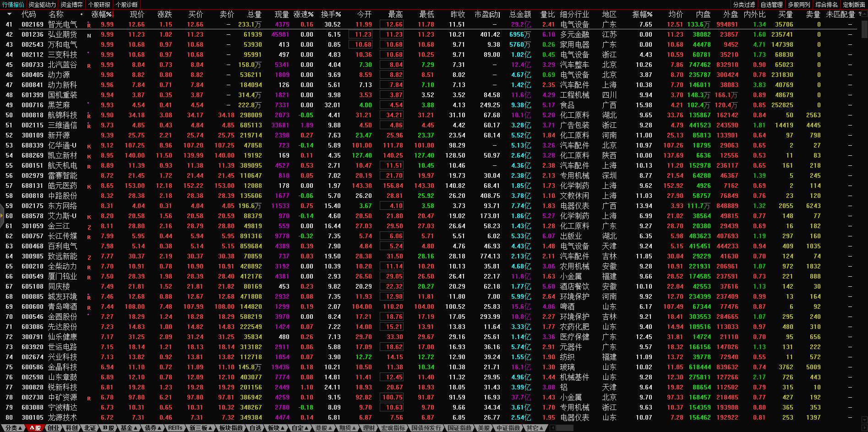The width and height of the screenshot is (868, 432).
Task: Click the Z marker beside 金三江
Action: tap(89, 227)
